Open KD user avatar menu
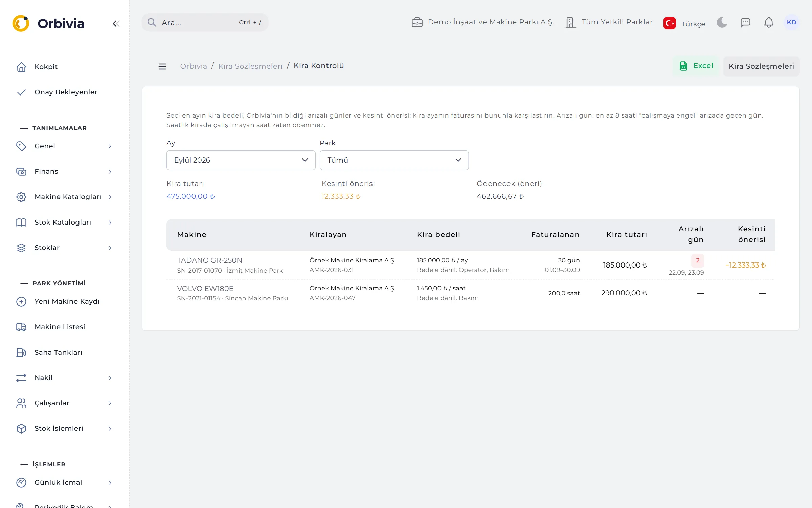The image size is (812, 508). click(x=791, y=22)
